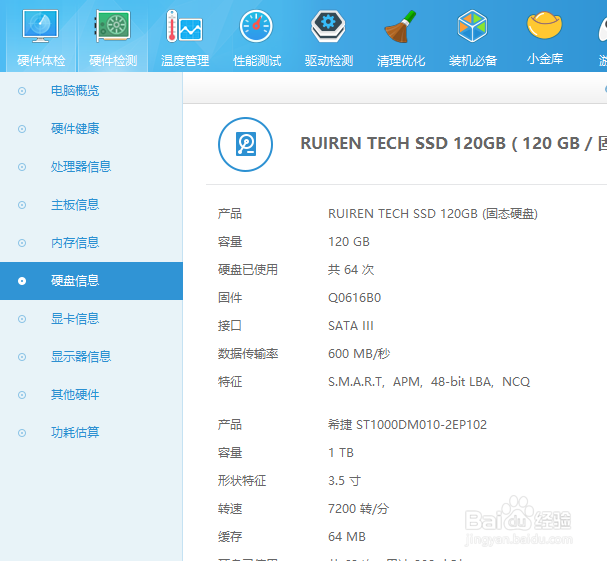
Task: Click 希捷 ST1000DM010-2EP102 product text
Action: click(x=407, y=425)
